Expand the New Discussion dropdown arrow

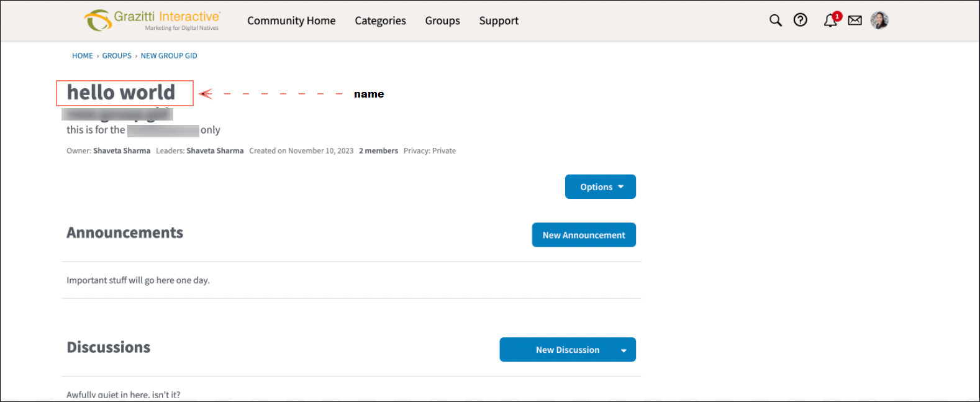point(624,350)
